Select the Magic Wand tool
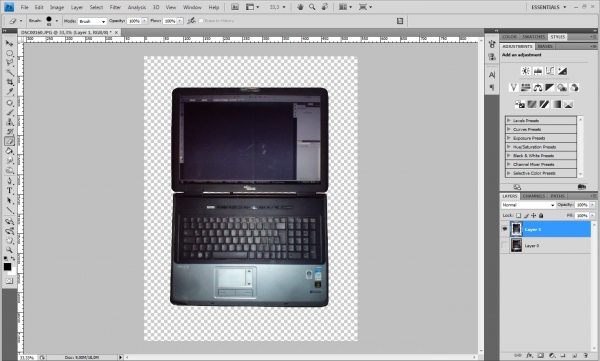The image size is (600, 361). tap(9, 72)
